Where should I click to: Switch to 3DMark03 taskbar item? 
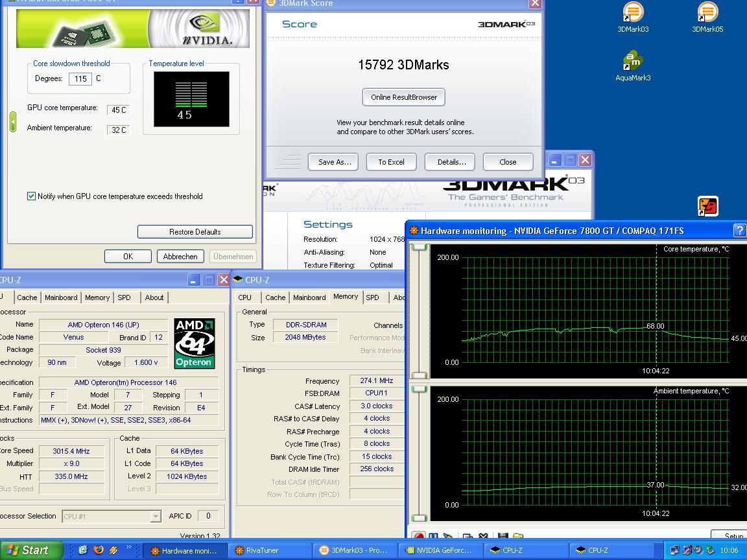pos(355,550)
